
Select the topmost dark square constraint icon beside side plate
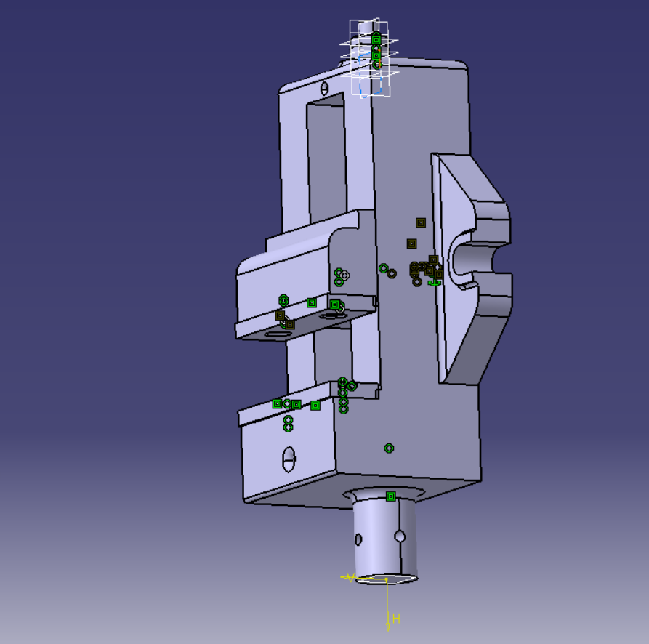421,222
